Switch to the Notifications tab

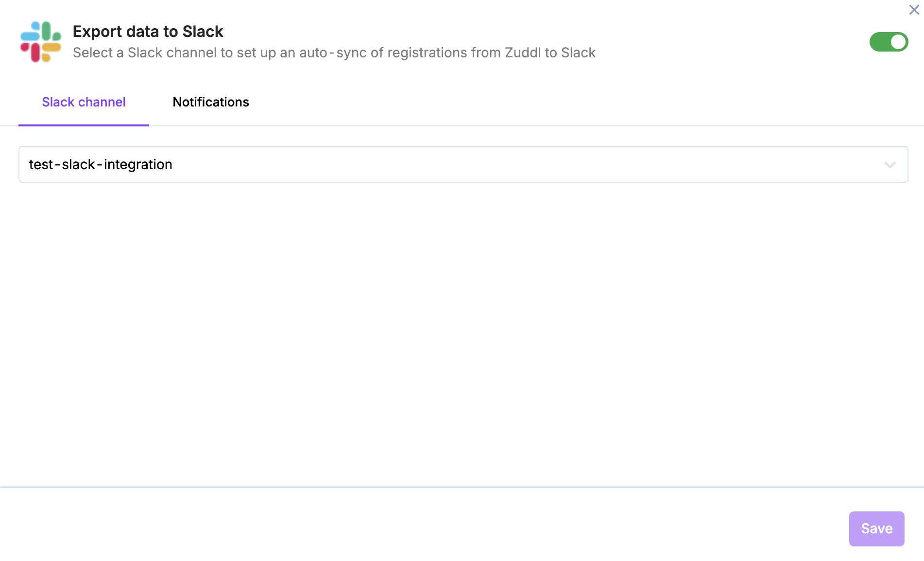[x=211, y=102]
